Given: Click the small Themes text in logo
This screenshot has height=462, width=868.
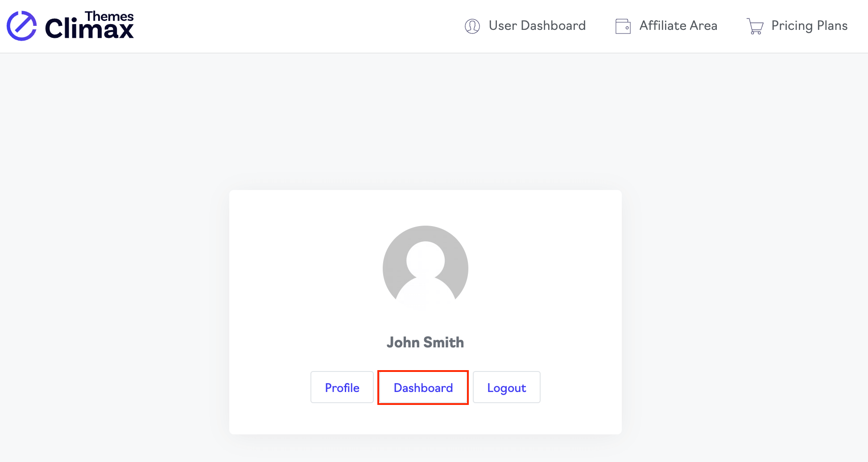Looking at the screenshot, I should click(x=109, y=16).
